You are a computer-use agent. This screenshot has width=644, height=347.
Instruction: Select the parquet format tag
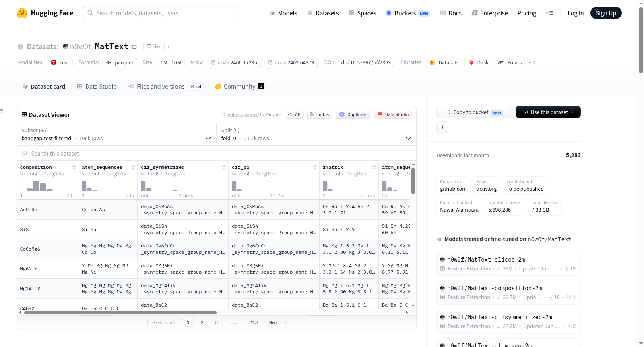click(120, 62)
